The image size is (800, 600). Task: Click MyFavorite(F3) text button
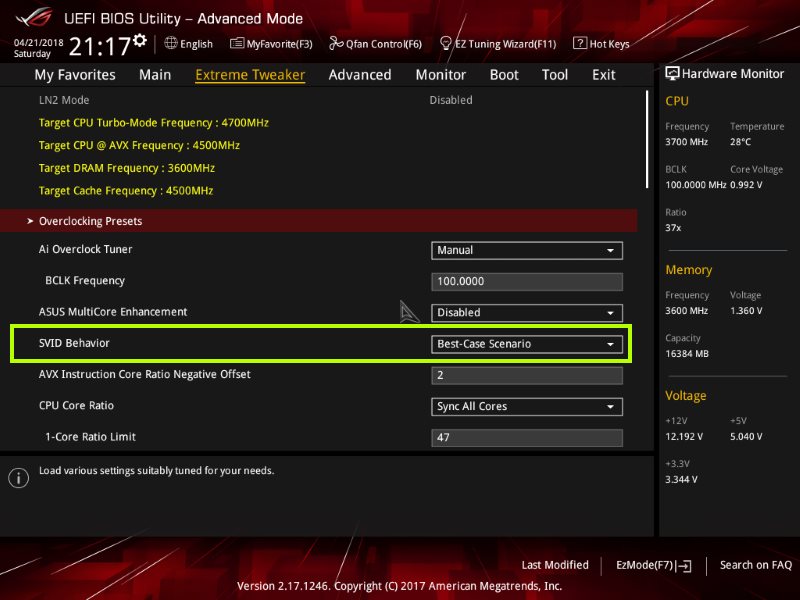[280, 44]
